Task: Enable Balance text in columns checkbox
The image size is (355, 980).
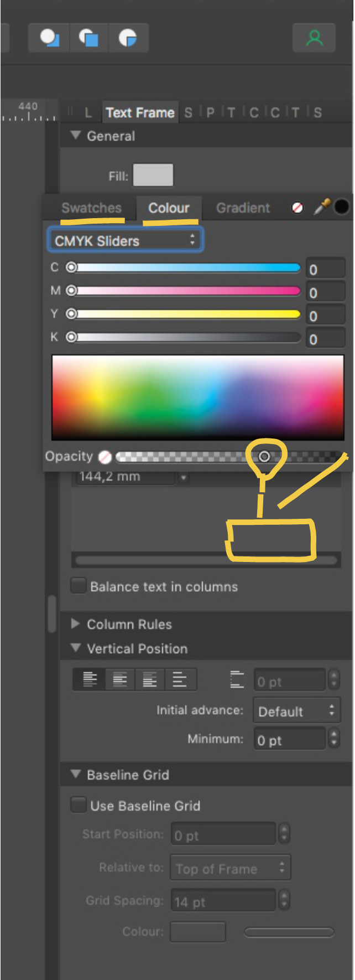Action: tap(79, 586)
